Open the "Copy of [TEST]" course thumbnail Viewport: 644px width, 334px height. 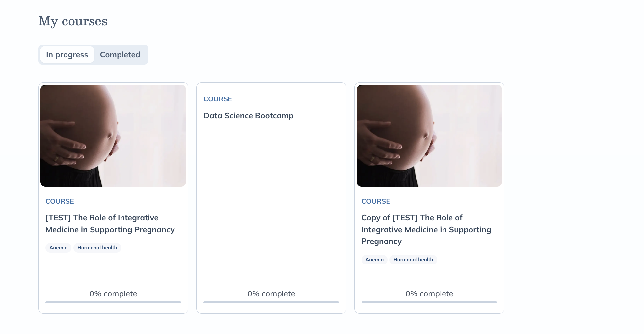pos(429,136)
